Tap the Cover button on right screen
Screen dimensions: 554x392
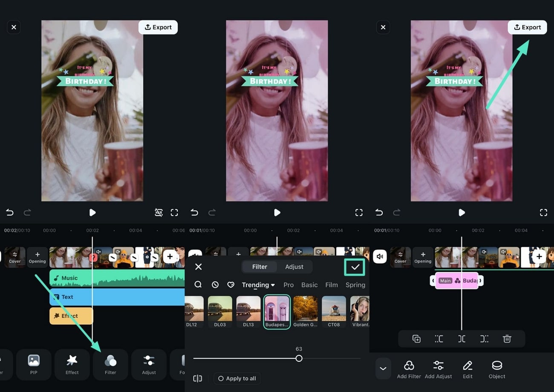pyautogui.click(x=400, y=257)
